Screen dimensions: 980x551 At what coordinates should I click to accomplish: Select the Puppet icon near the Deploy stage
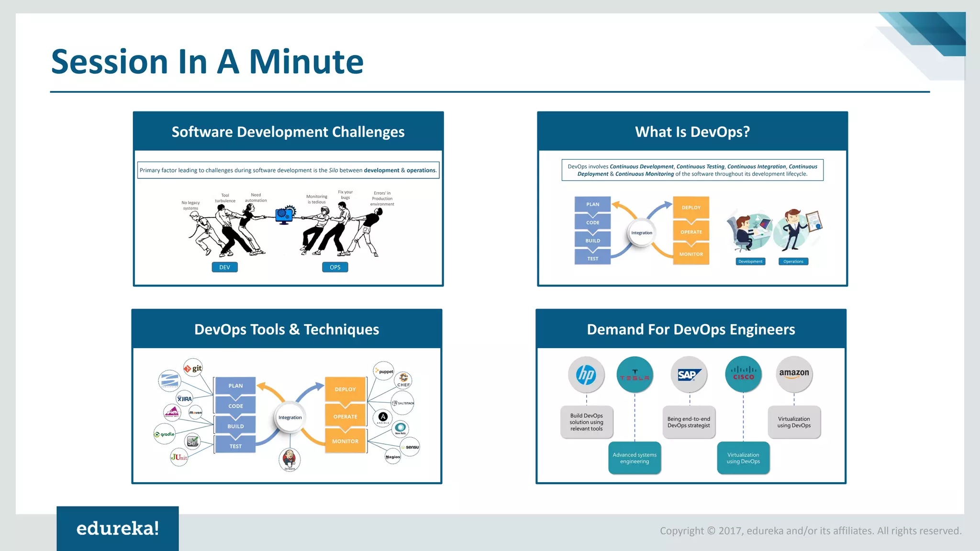383,371
